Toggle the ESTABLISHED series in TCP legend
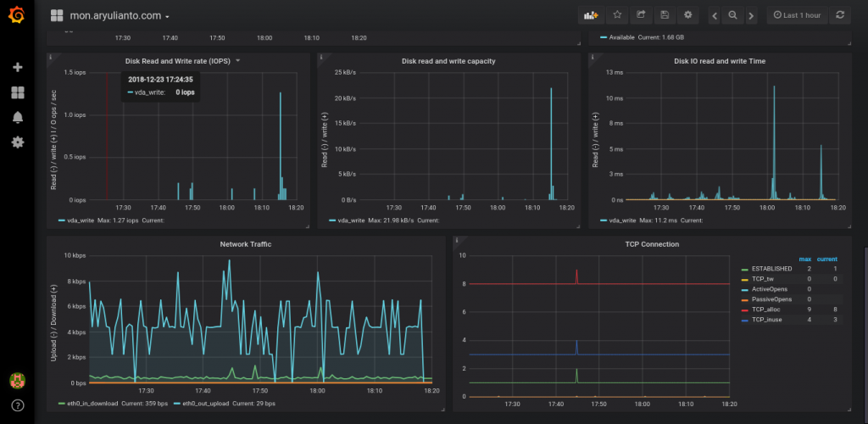 [x=771, y=269]
